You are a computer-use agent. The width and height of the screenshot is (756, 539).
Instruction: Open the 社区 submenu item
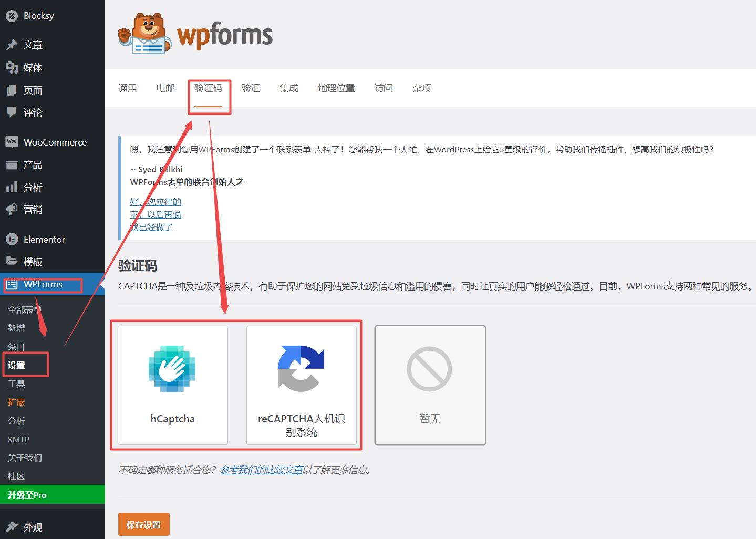[x=16, y=476]
